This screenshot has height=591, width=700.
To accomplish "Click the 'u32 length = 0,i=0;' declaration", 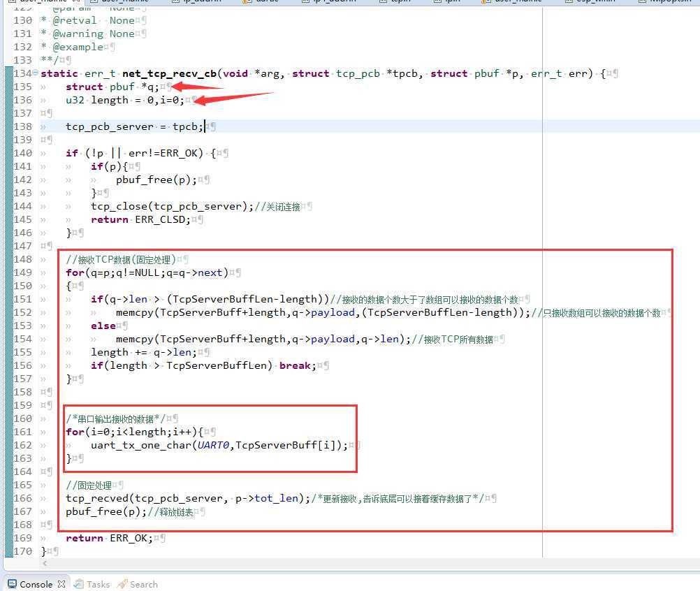I will click(124, 100).
